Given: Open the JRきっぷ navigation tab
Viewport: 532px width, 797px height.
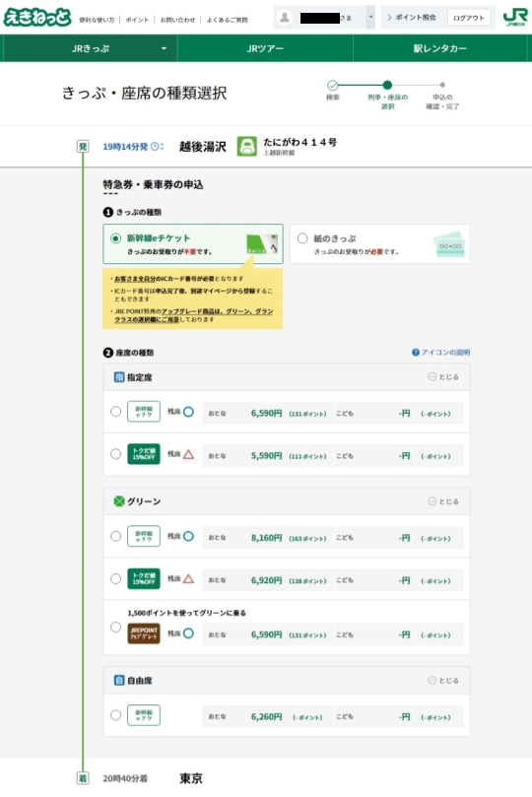Looking at the screenshot, I should [91, 49].
